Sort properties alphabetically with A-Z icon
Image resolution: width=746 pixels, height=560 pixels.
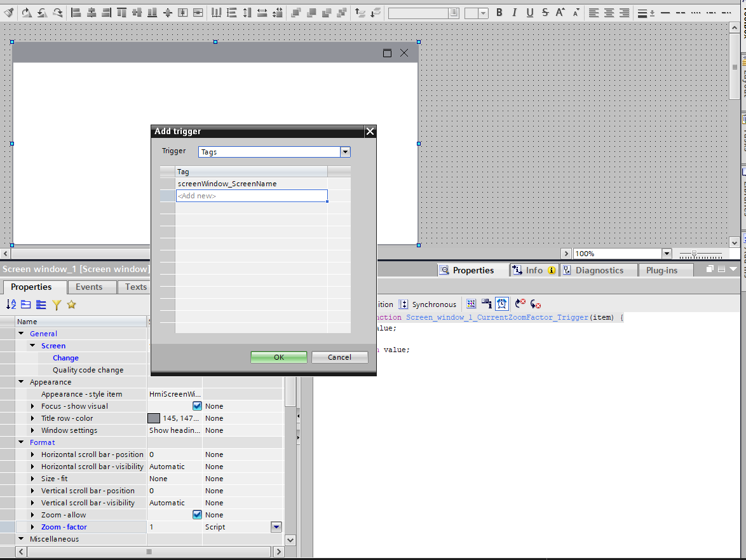(11, 305)
